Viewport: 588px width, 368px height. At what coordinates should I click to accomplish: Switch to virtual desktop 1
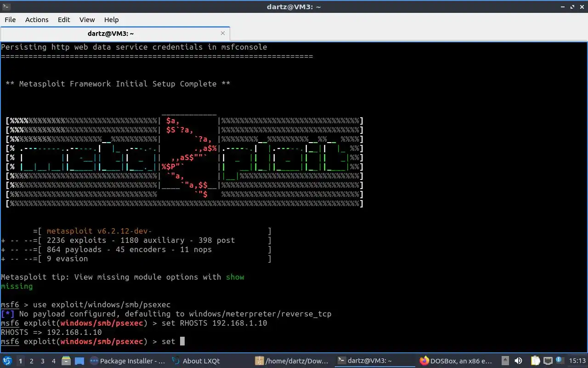coord(20,361)
